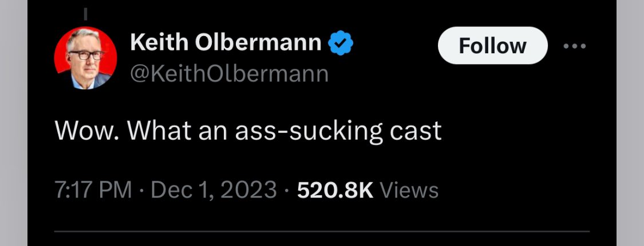Click the word "Views" after the count
This screenshot has width=644, height=246.
pyautogui.click(x=409, y=190)
